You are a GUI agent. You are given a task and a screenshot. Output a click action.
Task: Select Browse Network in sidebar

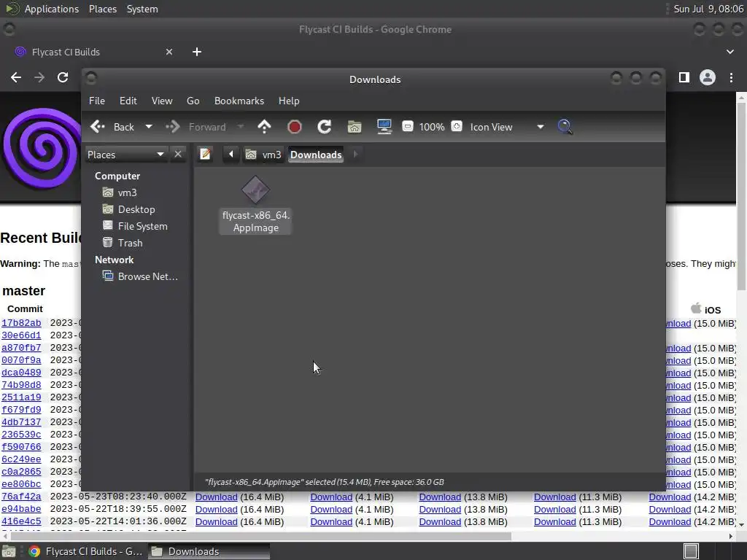[141, 276]
